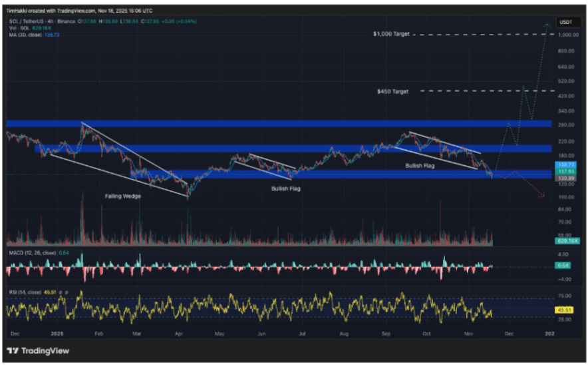This screenshot has width=588, height=365.
Task: Click the green volume tag 629.16K
Action: click(x=567, y=240)
